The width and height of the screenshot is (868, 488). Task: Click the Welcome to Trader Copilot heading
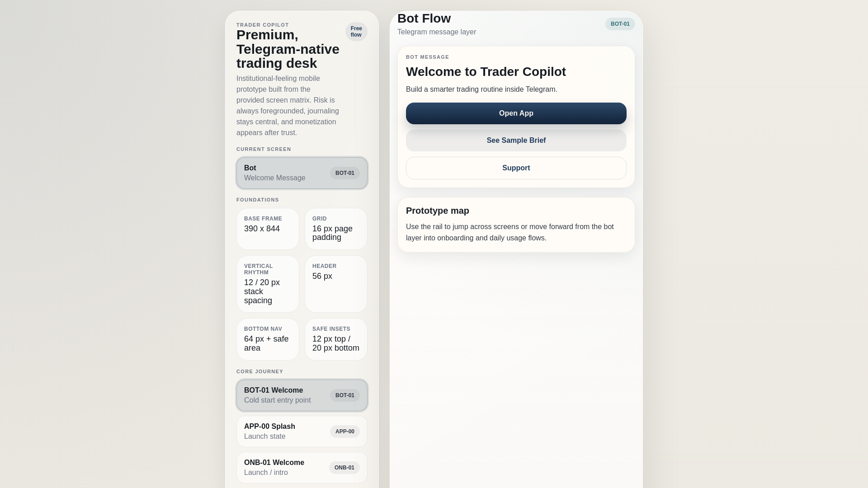[486, 72]
